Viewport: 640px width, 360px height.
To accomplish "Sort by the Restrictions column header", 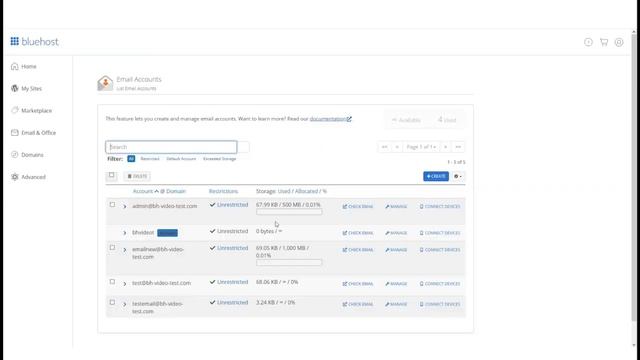I will pos(223,191).
